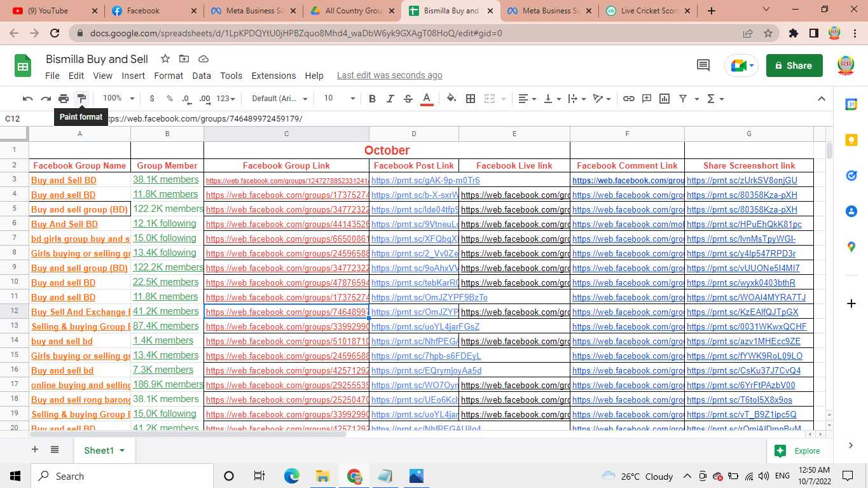Viewport: 868px width, 488px height.
Task: Open Google Keep in side panel
Action: pos(851,140)
